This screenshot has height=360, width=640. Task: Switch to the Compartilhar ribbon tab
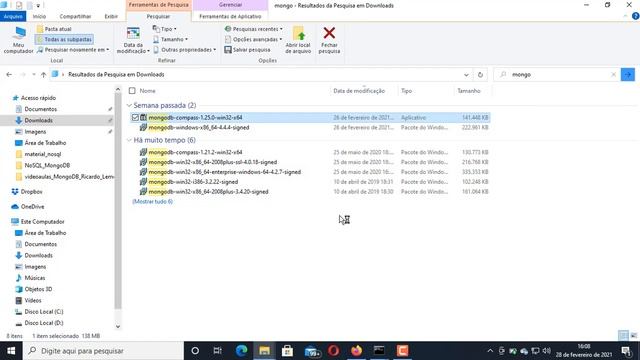pos(76,16)
